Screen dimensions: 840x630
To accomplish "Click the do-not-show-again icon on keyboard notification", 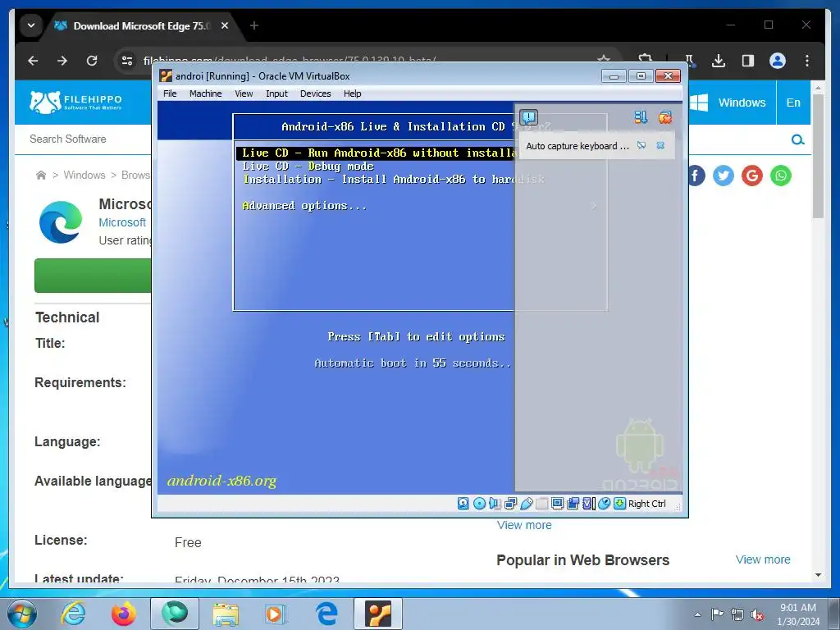I will (641, 146).
